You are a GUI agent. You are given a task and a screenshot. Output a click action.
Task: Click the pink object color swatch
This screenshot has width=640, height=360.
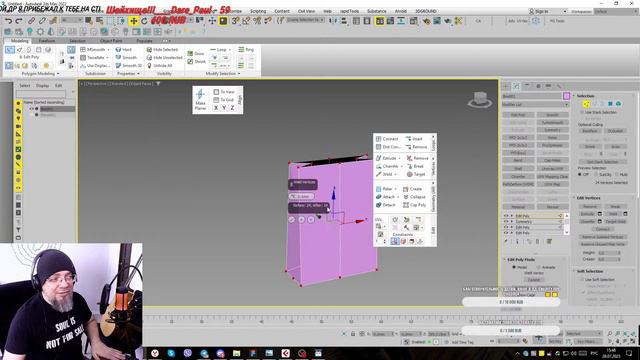(567, 96)
